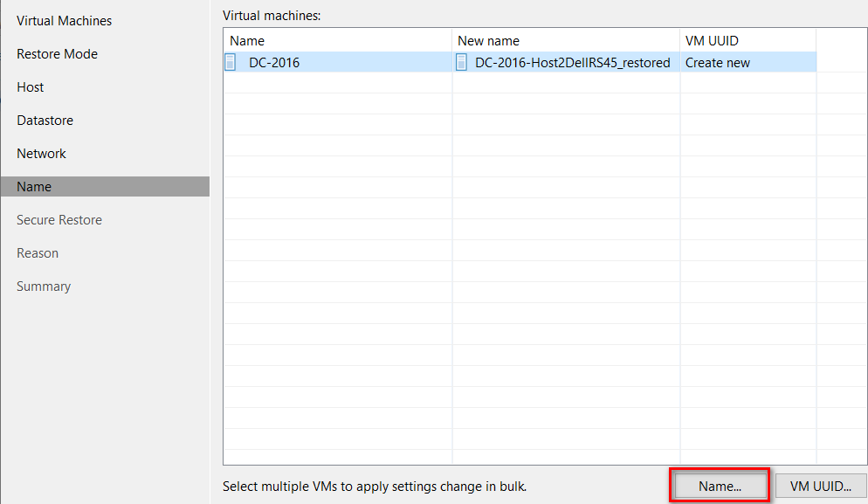Switch to the Host step
The image size is (868, 504).
point(30,87)
